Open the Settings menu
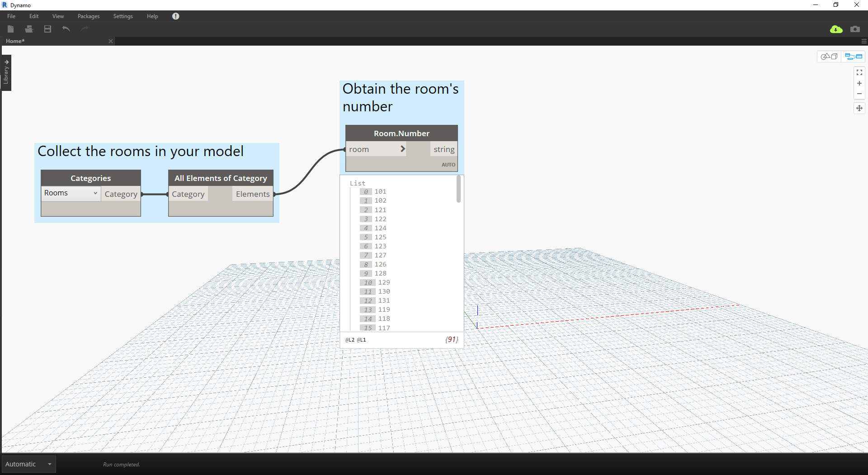 pos(123,16)
